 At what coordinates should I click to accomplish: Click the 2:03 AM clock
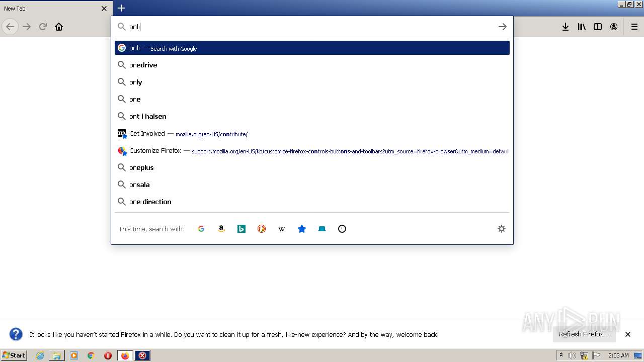[x=618, y=355]
